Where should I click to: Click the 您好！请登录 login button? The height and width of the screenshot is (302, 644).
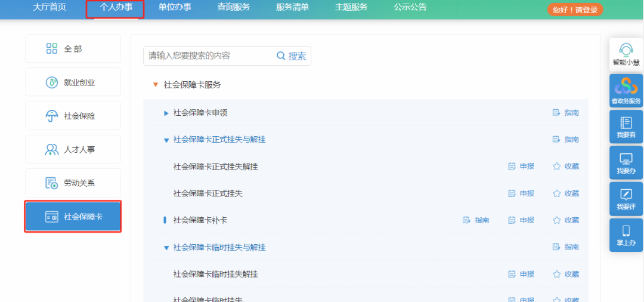[575, 10]
